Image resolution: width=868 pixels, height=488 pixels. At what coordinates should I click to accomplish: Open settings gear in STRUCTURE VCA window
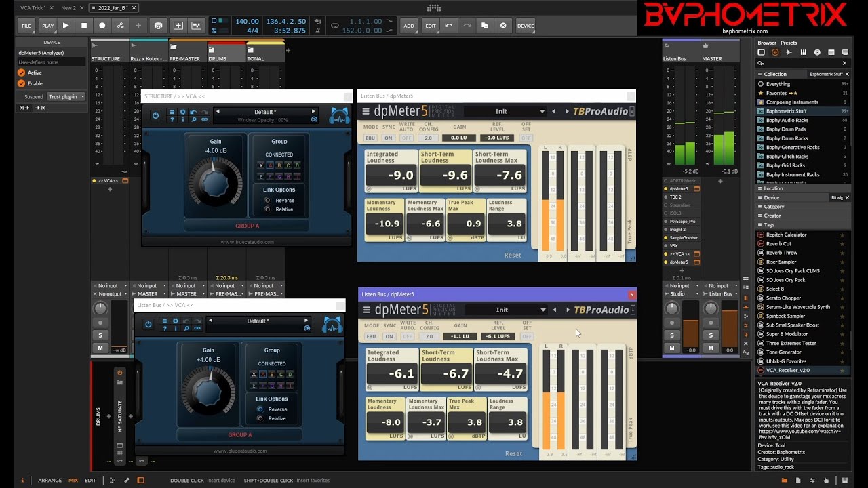click(x=182, y=112)
